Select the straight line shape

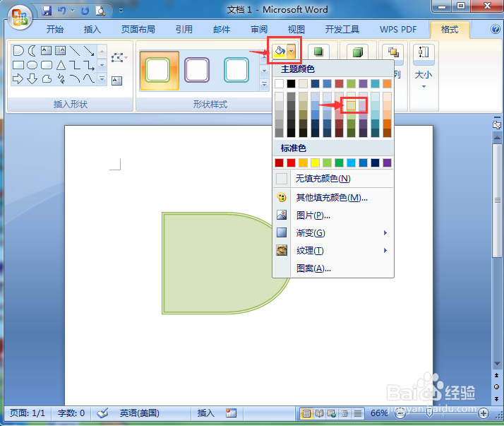click(75, 51)
